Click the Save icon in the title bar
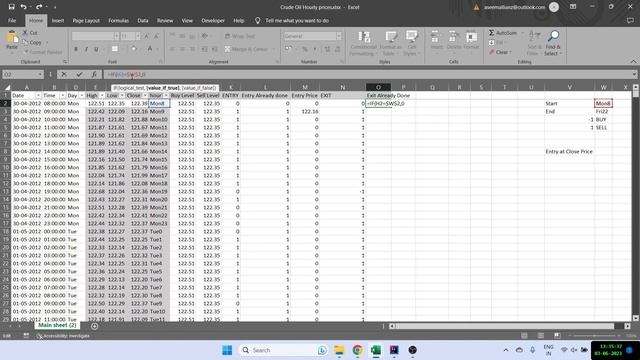Viewport: 640px width, 360px height. pos(11,7)
